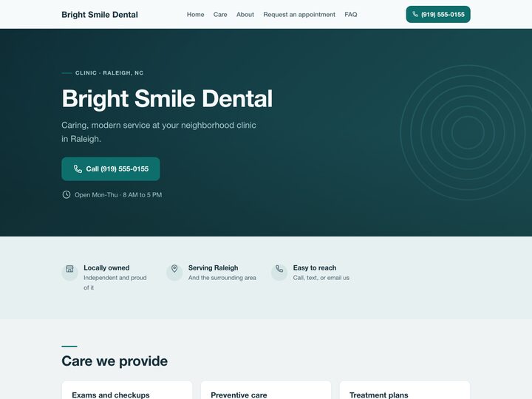This screenshot has height=399, width=532.
Task: Click the Bright Smile Dental header logo
Action: (x=100, y=15)
